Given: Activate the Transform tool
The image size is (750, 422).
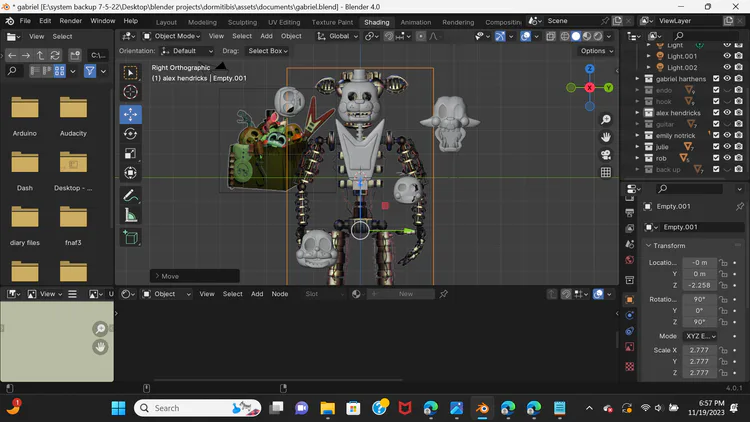Looking at the screenshot, I should tap(130, 173).
